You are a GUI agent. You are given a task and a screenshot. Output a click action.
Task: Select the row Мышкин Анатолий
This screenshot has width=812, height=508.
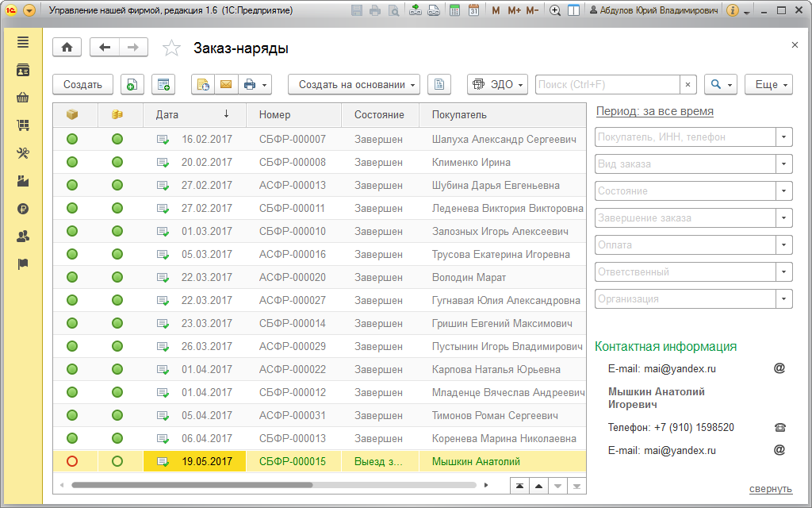coord(320,461)
